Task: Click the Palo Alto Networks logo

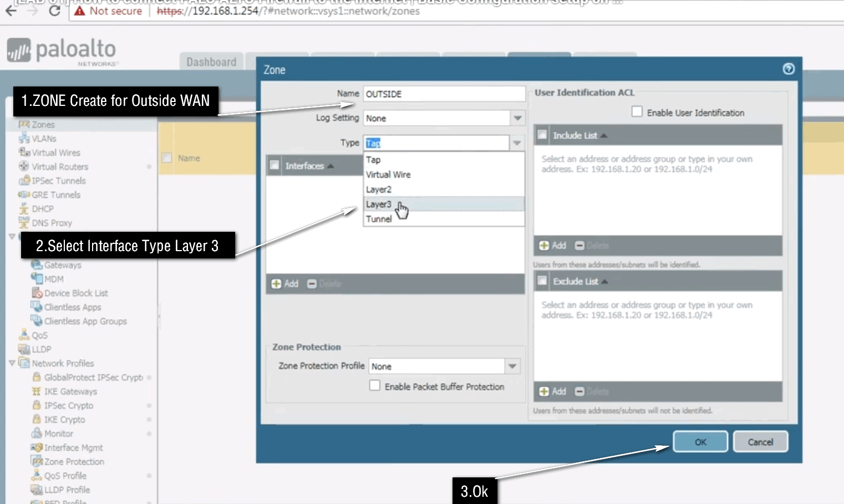Action: [x=62, y=52]
